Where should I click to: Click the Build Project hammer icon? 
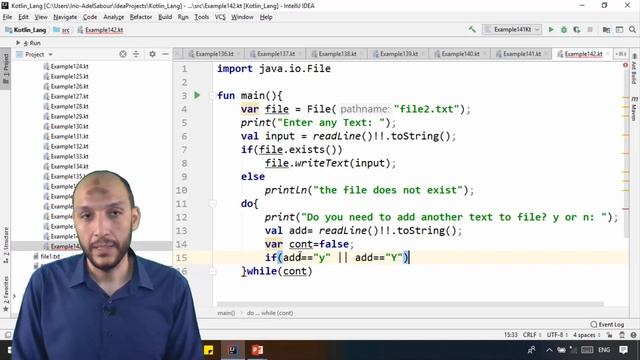472,29
